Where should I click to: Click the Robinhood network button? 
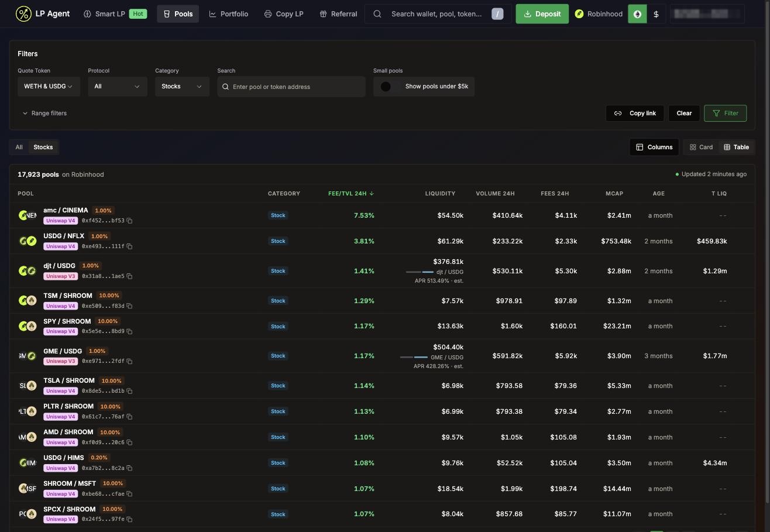pyautogui.click(x=599, y=14)
